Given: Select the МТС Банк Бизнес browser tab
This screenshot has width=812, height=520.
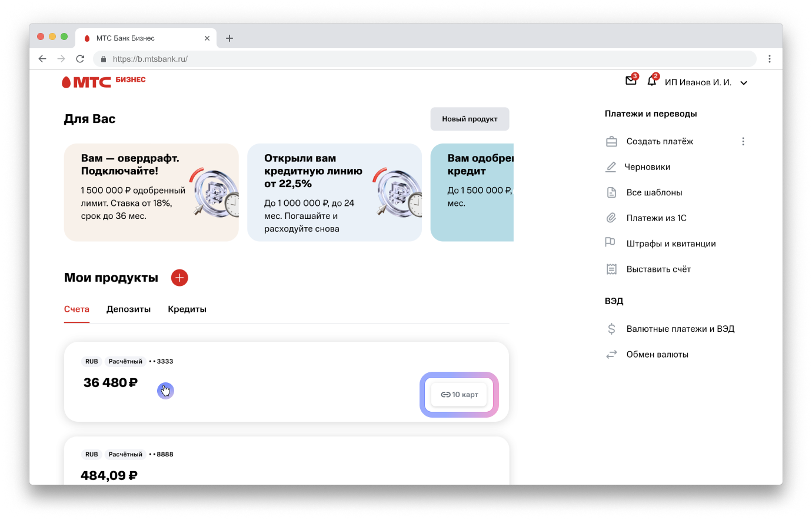Looking at the screenshot, I should pos(147,38).
